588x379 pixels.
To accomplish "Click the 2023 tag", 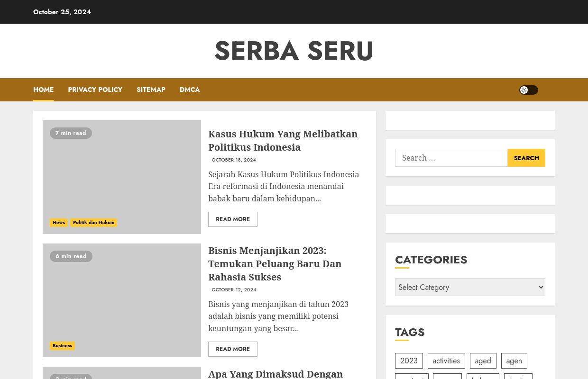I will (x=409, y=361).
